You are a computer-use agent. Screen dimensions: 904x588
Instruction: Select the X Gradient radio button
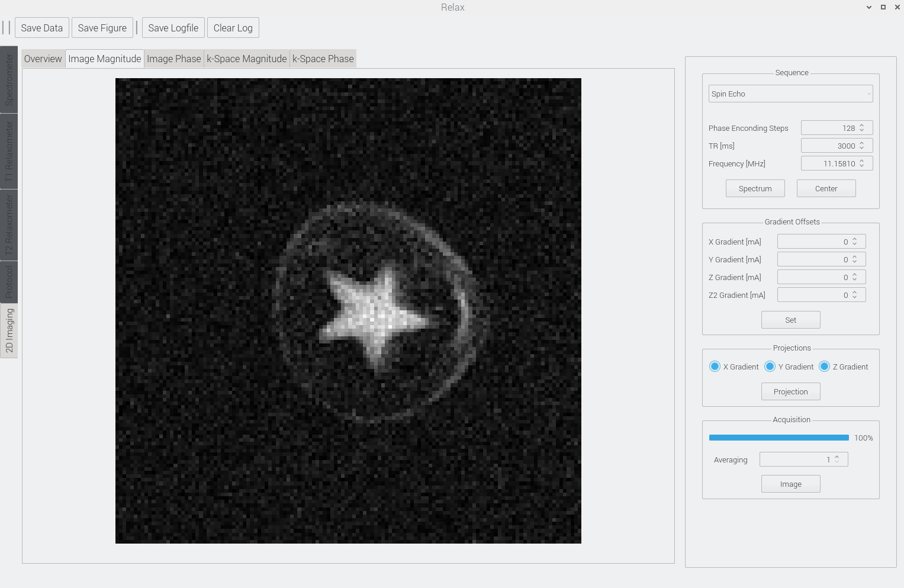click(x=715, y=367)
